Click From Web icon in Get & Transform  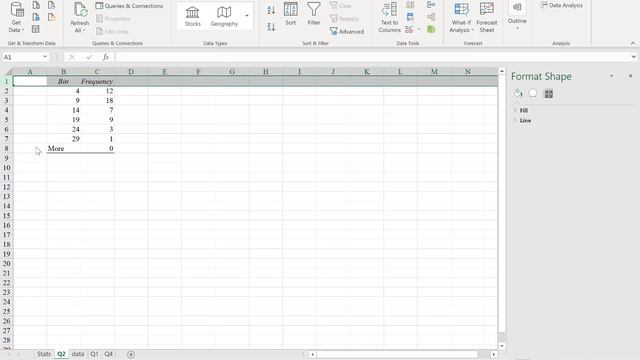coord(36,17)
